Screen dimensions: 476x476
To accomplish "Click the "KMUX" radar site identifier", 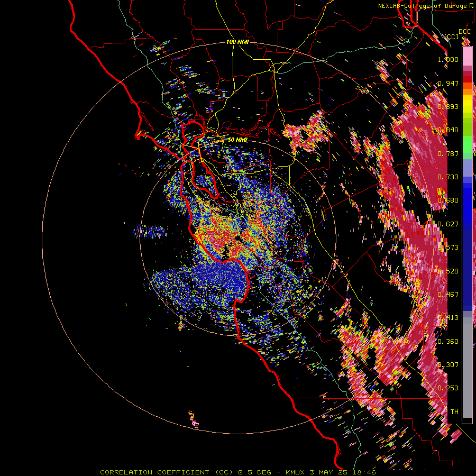I will tap(295, 472).
